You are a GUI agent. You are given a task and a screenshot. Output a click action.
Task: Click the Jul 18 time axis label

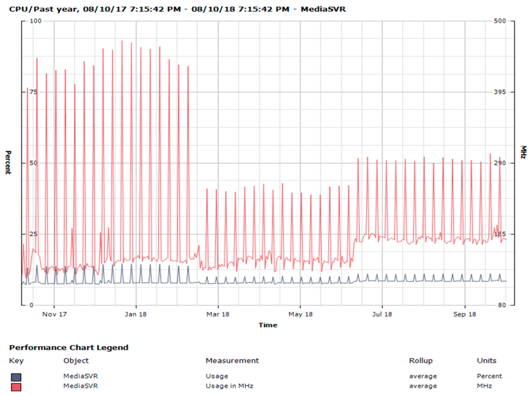point(382,314)
